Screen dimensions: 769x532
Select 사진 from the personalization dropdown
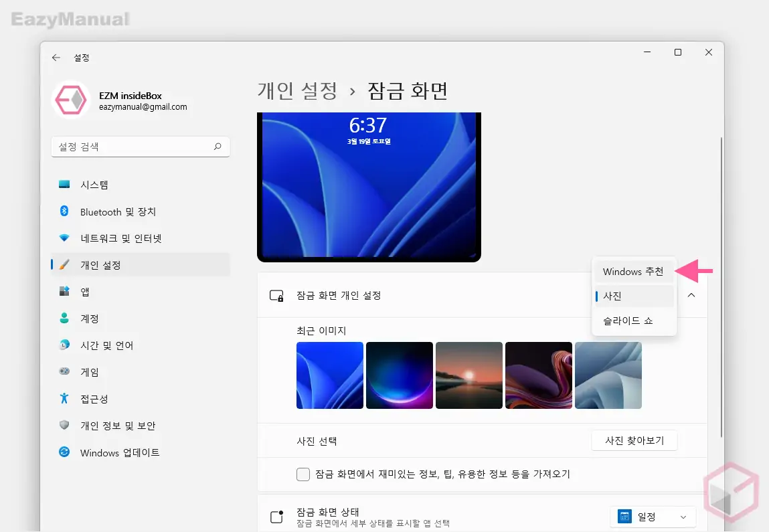click(612, 296)
